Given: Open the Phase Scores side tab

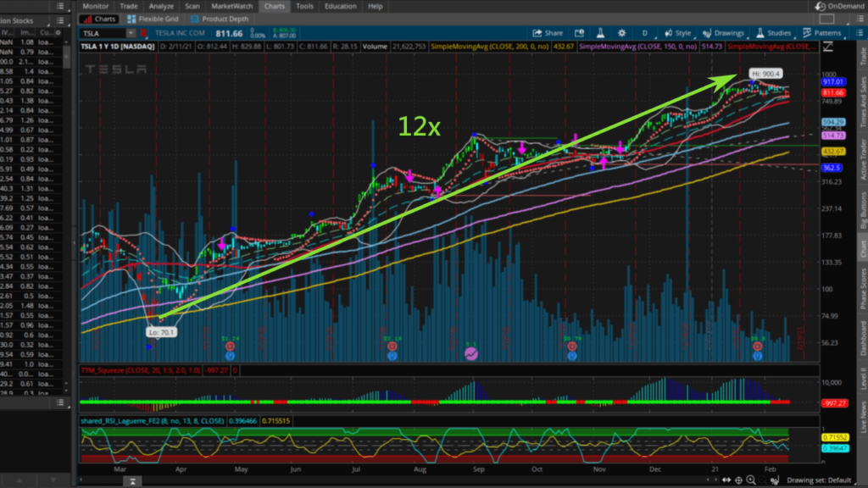Looking at the screenshot, I should (862, 288).
